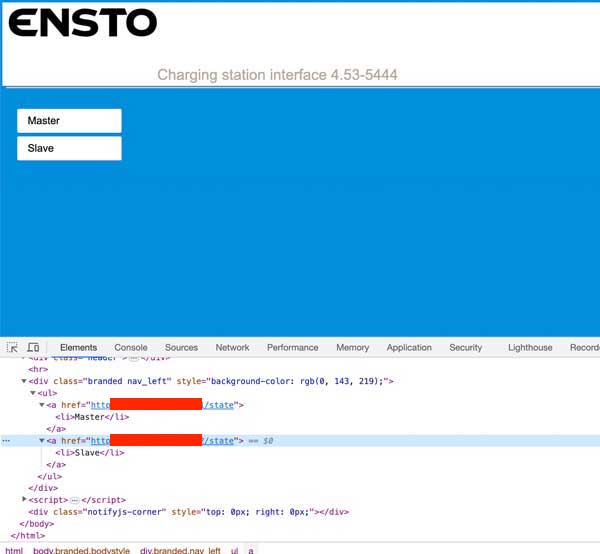Open the Master station link

click(69, 121)
